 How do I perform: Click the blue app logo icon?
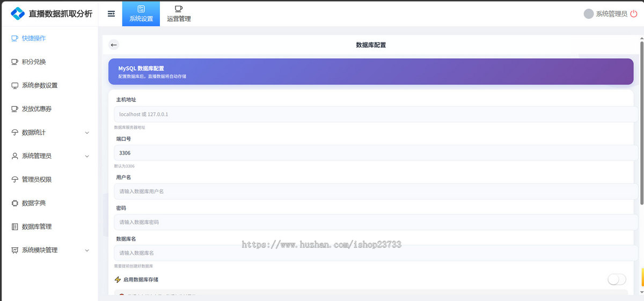pos(18,13)
